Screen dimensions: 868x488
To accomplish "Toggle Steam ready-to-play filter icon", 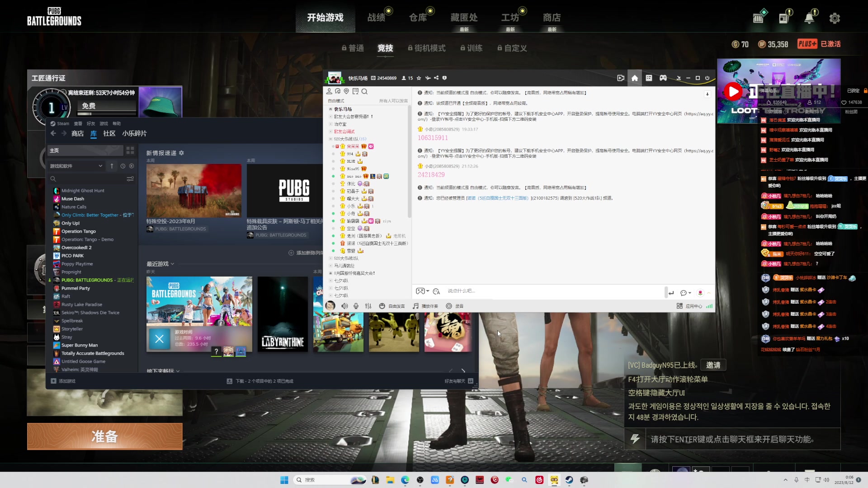I will pos(132,166).
